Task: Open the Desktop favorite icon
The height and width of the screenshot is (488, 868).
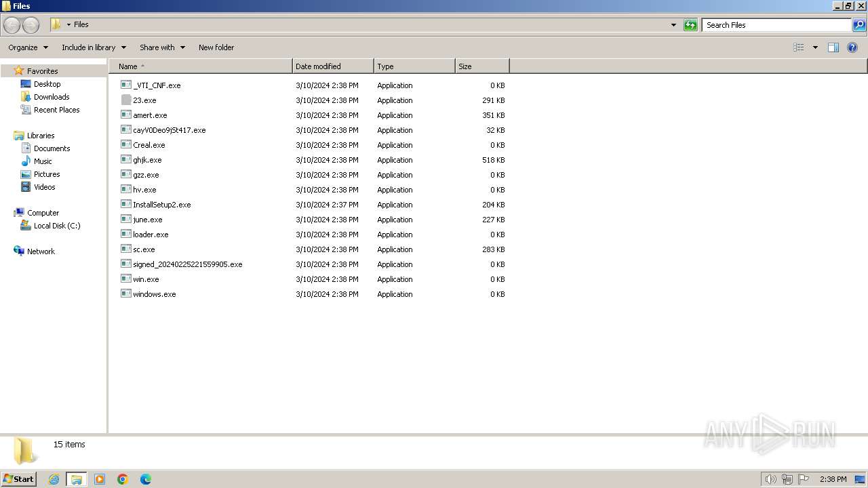Action: (26, 84)
